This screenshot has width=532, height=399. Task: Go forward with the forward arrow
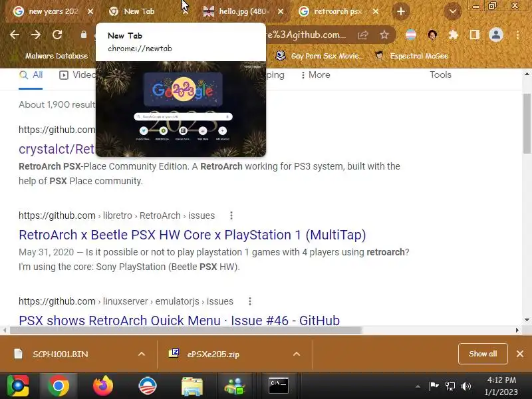point(36,35)
